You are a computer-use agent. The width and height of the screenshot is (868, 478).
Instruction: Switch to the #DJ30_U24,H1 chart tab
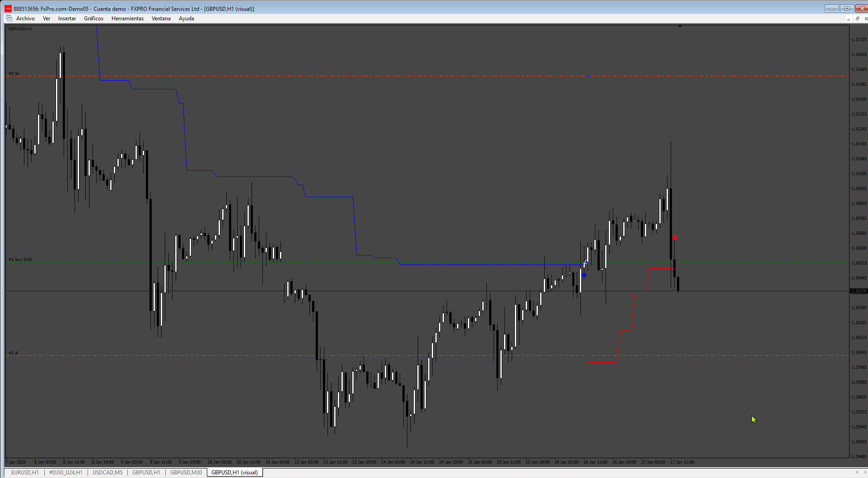66,473
